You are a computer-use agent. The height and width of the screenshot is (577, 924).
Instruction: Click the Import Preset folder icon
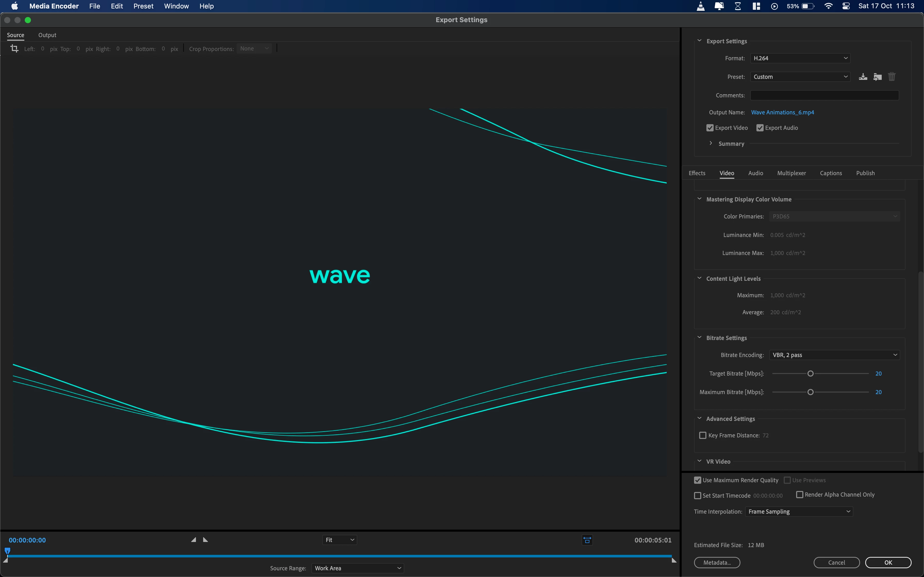coord(877,77)
